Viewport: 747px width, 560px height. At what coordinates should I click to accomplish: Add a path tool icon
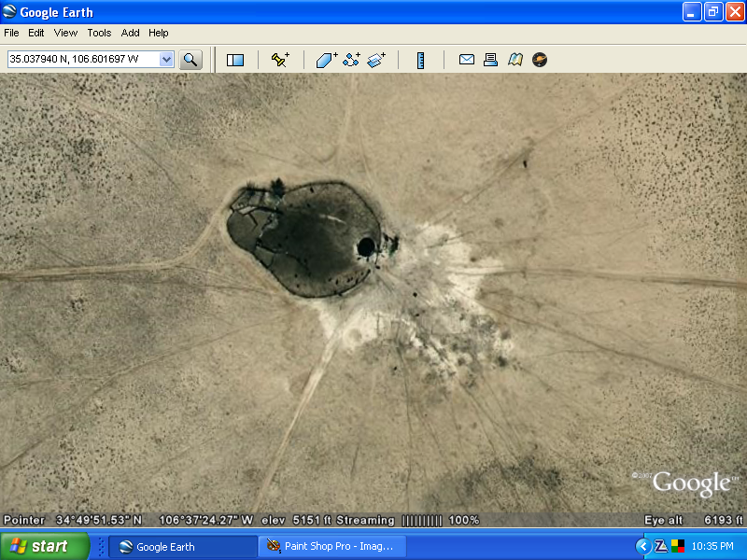352,60
